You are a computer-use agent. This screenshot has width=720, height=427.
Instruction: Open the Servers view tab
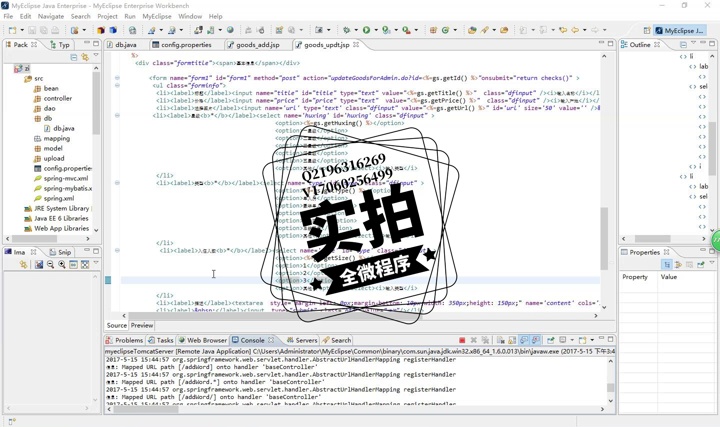click(x=302, y=340)
